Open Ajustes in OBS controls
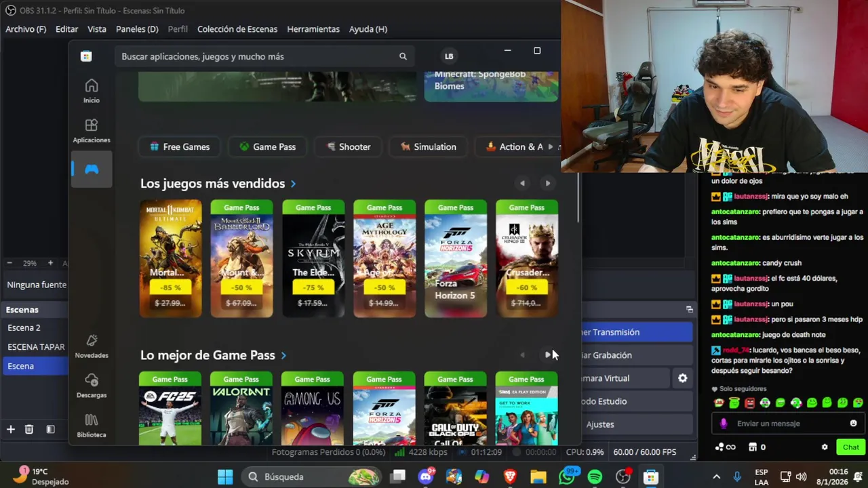The height and width of the screenshot is (488, 868). [637, 424]
